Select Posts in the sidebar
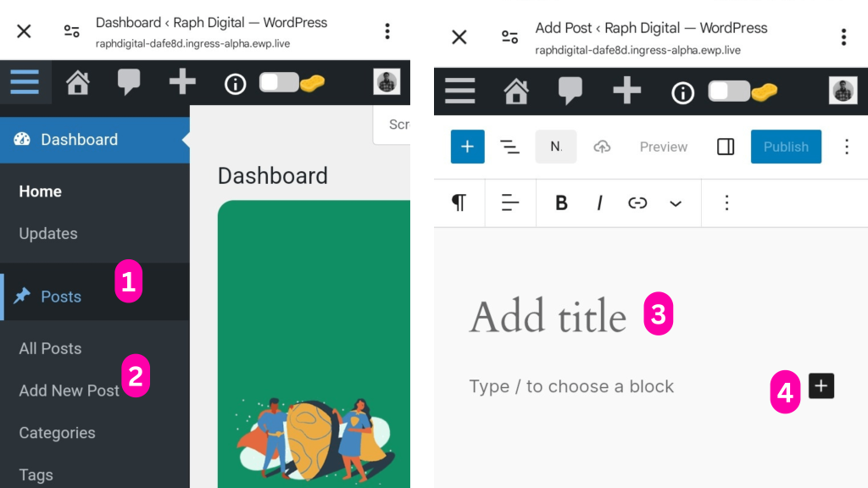The width and height of the screenshot is (868, 488). coord(95,297)
